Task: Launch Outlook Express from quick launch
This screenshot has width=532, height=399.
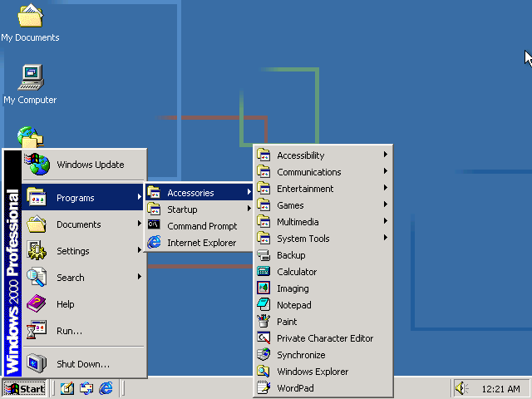Action: [86, 388]
